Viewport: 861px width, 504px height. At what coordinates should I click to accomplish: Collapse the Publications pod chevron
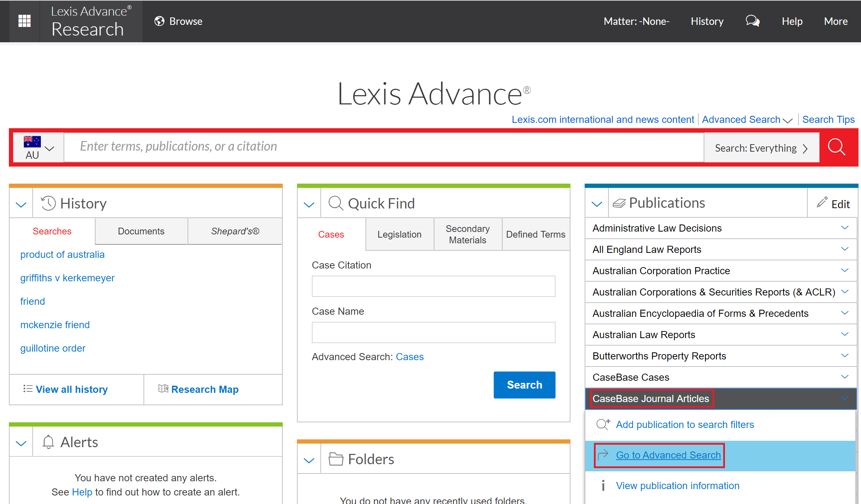coord(597,204)
